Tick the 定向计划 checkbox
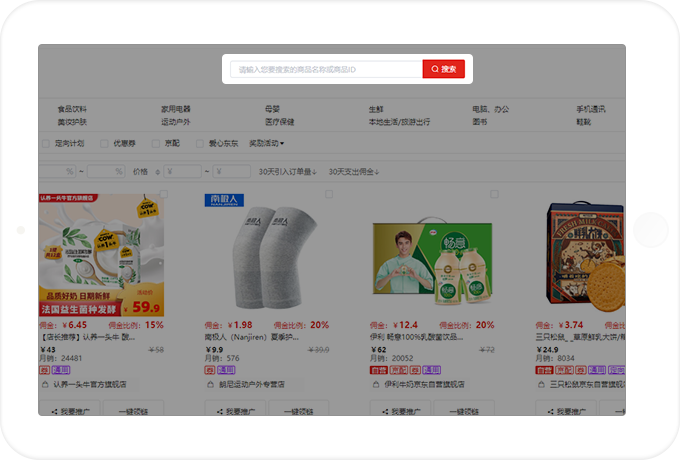 click(45, 143)
